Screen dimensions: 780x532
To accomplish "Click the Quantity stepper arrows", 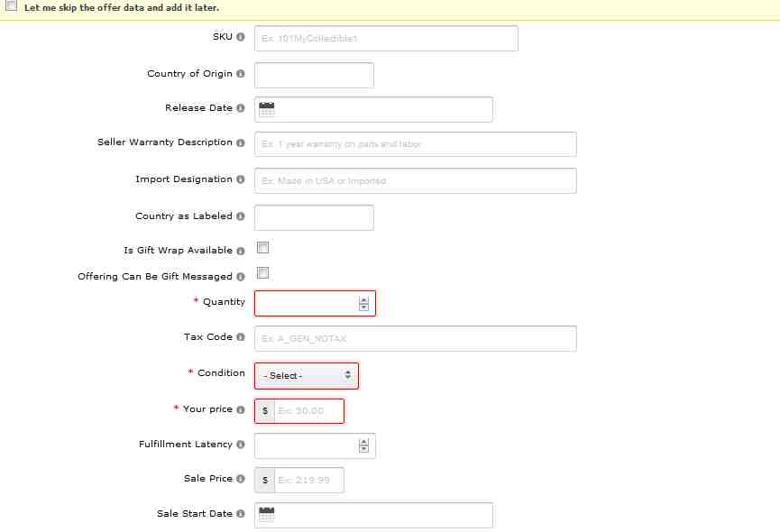I will pyautogui.click(x=363, y=304).
